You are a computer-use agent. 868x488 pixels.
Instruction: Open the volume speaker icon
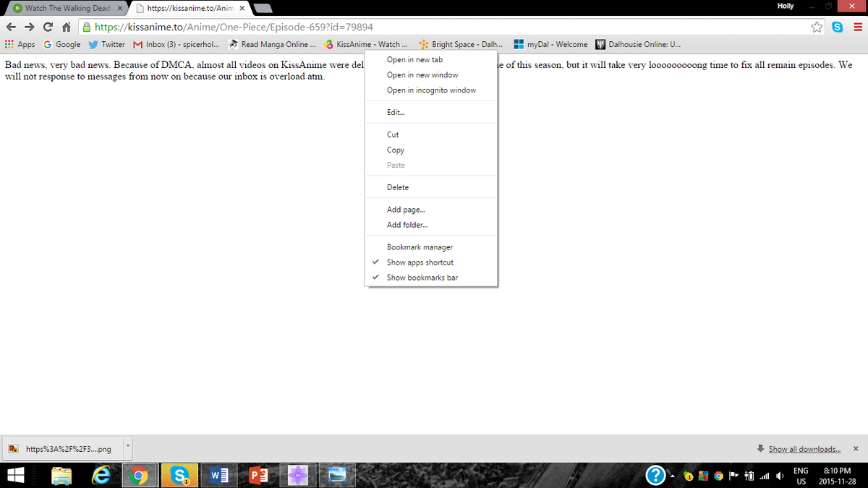780,476
